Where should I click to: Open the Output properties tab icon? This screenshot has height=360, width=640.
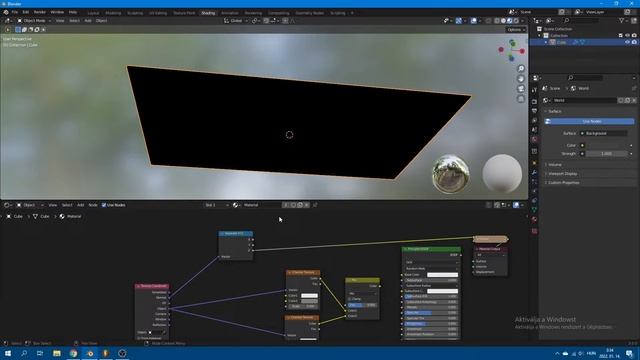pyautogui.click(x=534, y=111)
